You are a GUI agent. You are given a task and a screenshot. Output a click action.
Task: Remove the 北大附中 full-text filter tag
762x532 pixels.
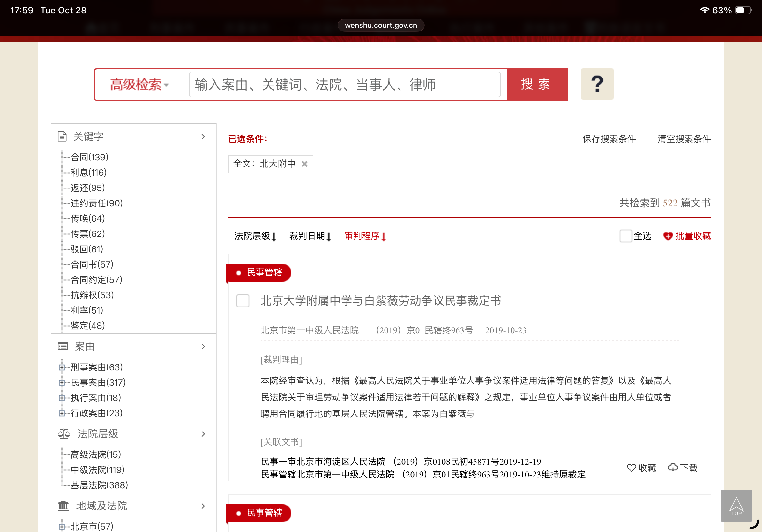304,164
